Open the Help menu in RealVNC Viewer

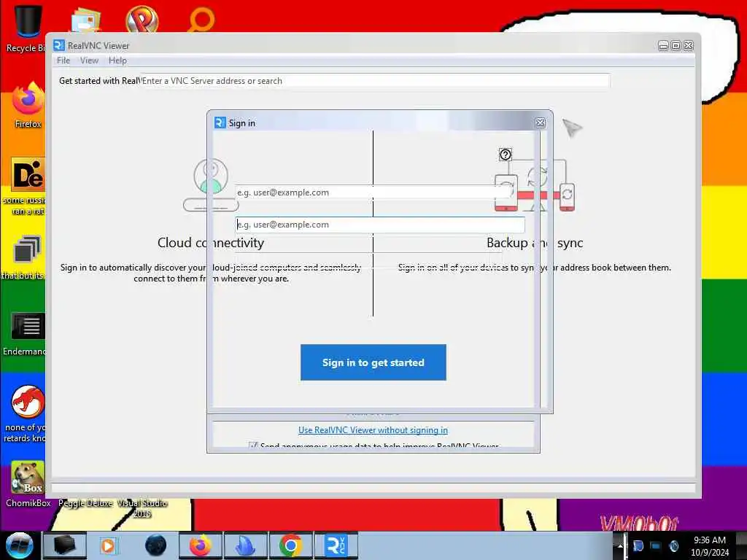pyautogui.click(x=117, y=61)
